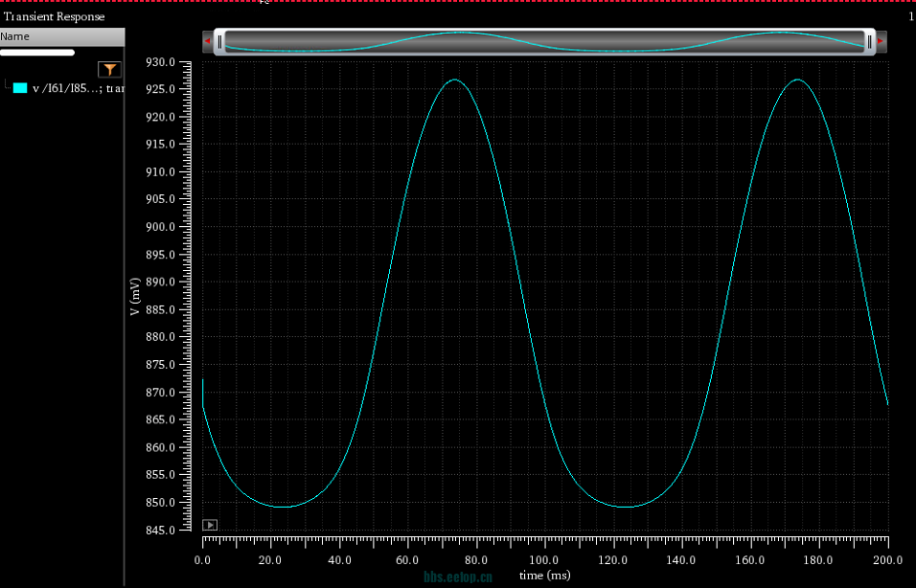Click the 900.0 y-axis tick value

(160, 227)
